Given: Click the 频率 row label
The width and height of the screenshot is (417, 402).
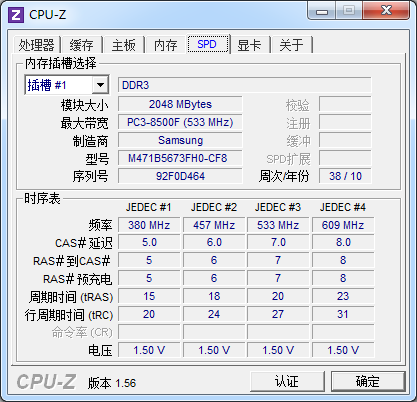Looking at the screenshot, I should [100, 225].
